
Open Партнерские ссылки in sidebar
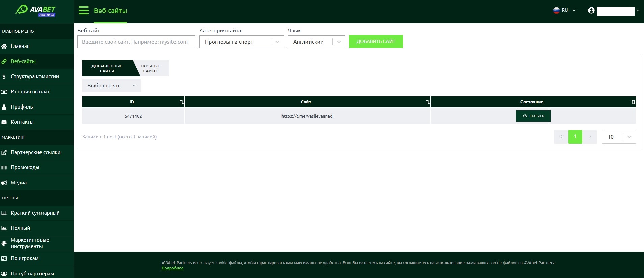pos(35,152)
